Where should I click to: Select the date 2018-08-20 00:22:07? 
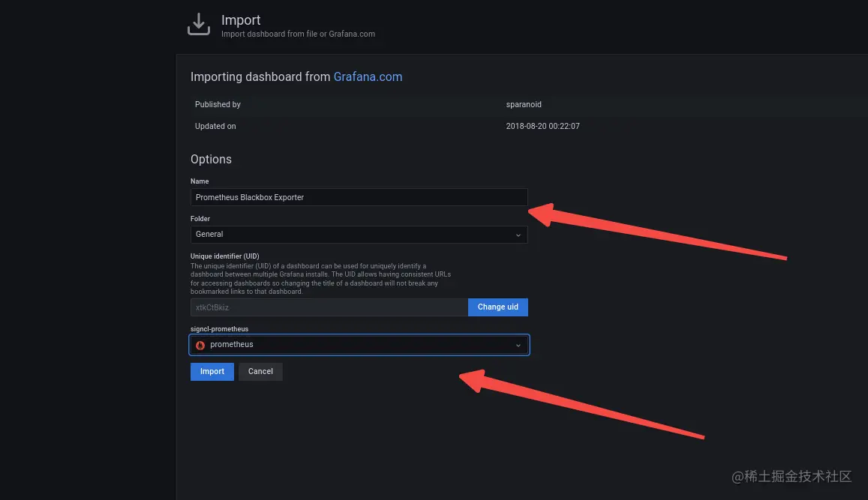pos(542,126)
